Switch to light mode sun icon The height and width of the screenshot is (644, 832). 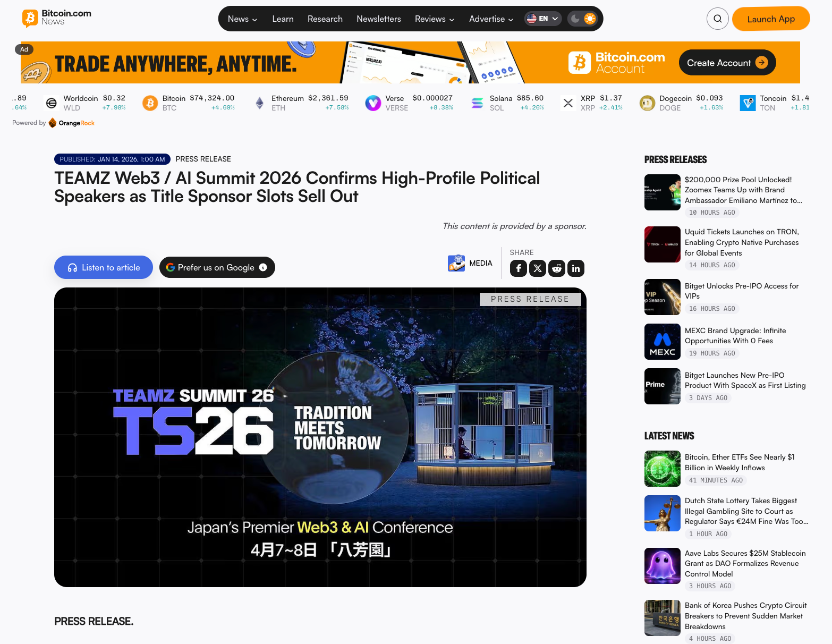tap(590, 19)
